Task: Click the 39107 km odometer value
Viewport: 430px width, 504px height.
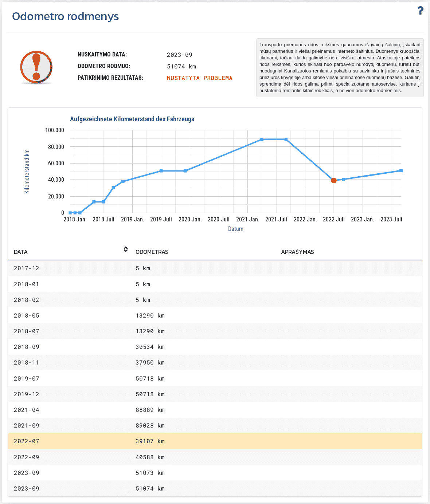Action: 150,441
